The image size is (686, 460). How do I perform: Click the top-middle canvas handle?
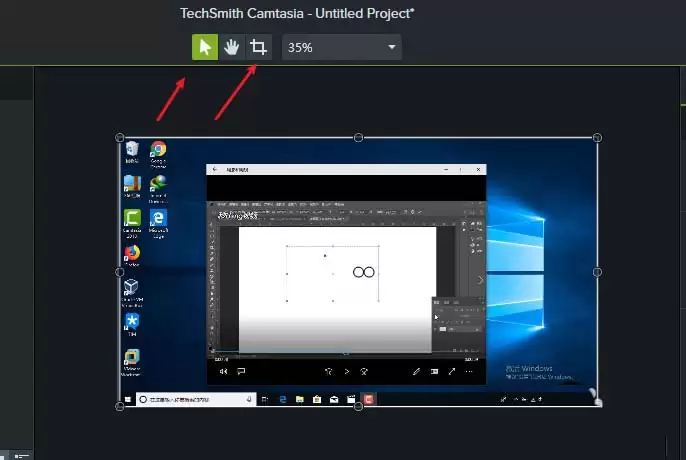358,138
